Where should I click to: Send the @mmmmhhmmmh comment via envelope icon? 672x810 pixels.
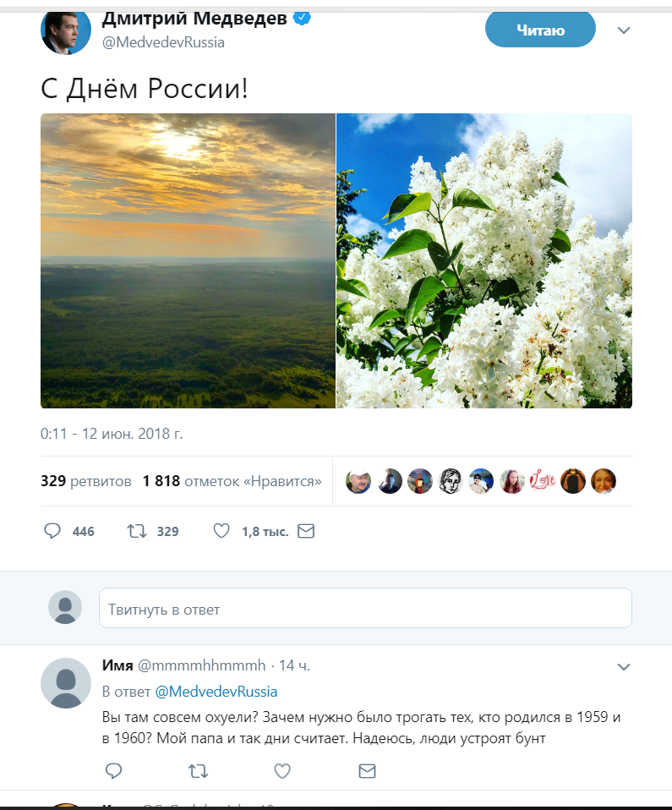367,771
